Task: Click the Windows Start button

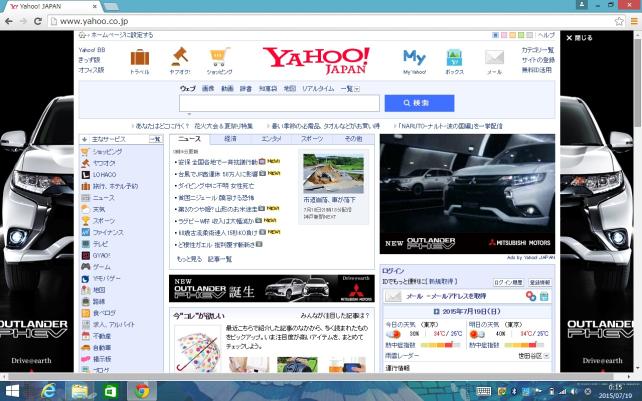Action: (12, 392)
